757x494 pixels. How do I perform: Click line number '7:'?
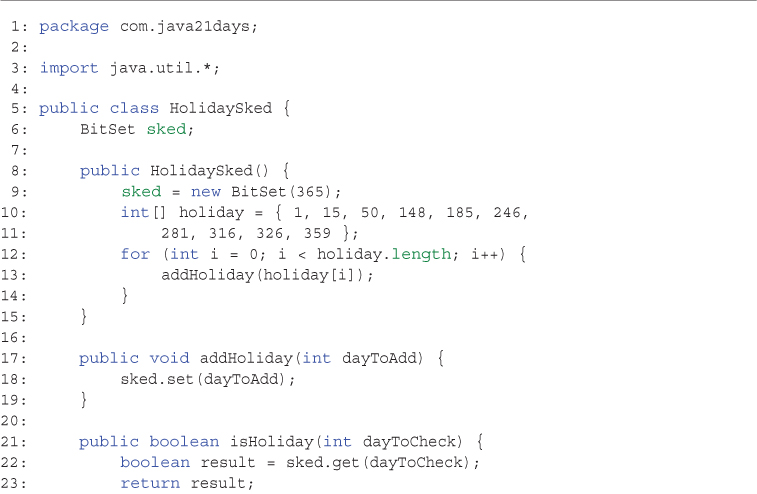pos(19,150)
